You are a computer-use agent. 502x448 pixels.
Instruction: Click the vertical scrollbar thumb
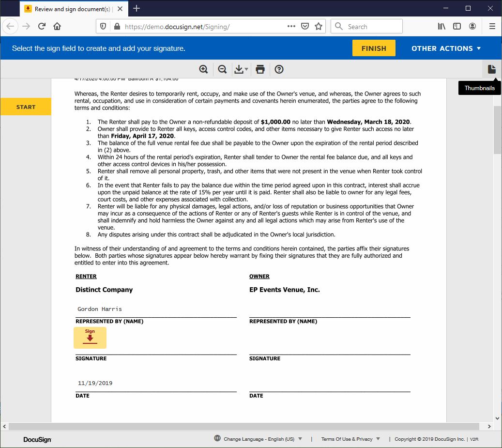tap(498, 130)
